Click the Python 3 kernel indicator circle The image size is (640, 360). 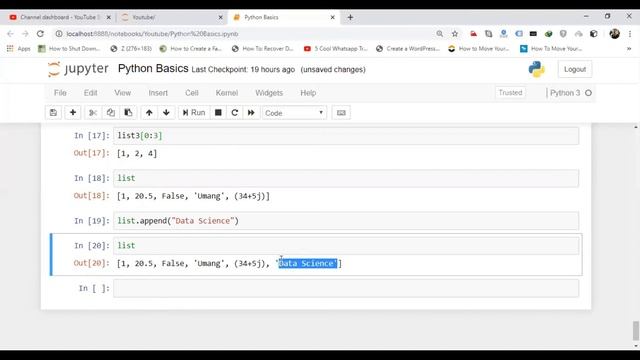click(588, 93)
